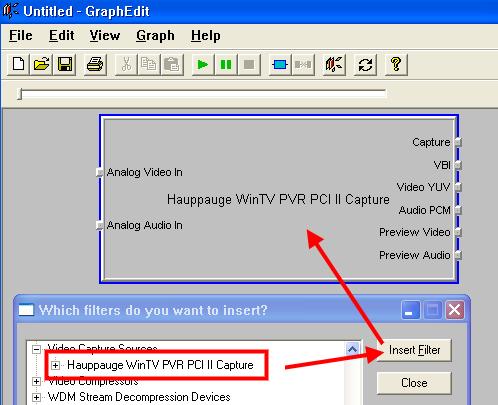Click the Video YUV output pin
498x405 pixels.
click(458, 187)
